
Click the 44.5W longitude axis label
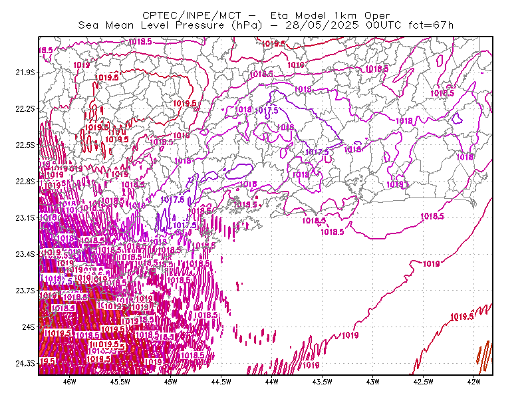click(x=221, y=382)
